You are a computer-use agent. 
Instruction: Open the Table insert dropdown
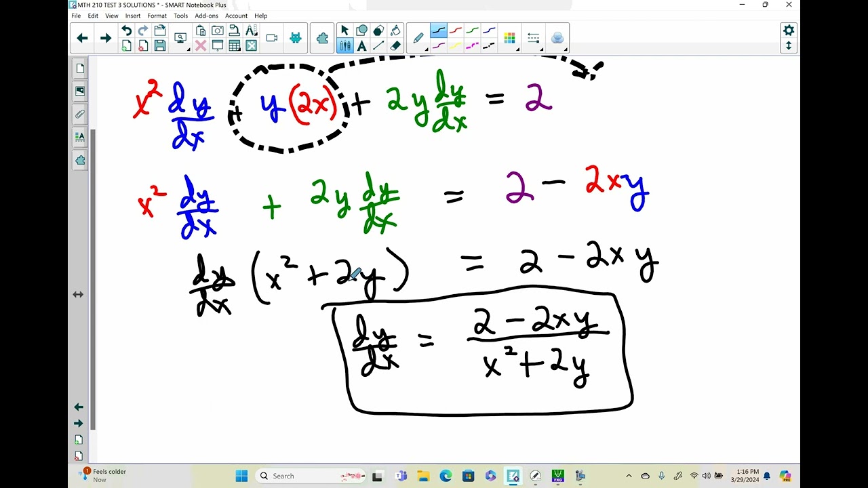click(235, 45)
